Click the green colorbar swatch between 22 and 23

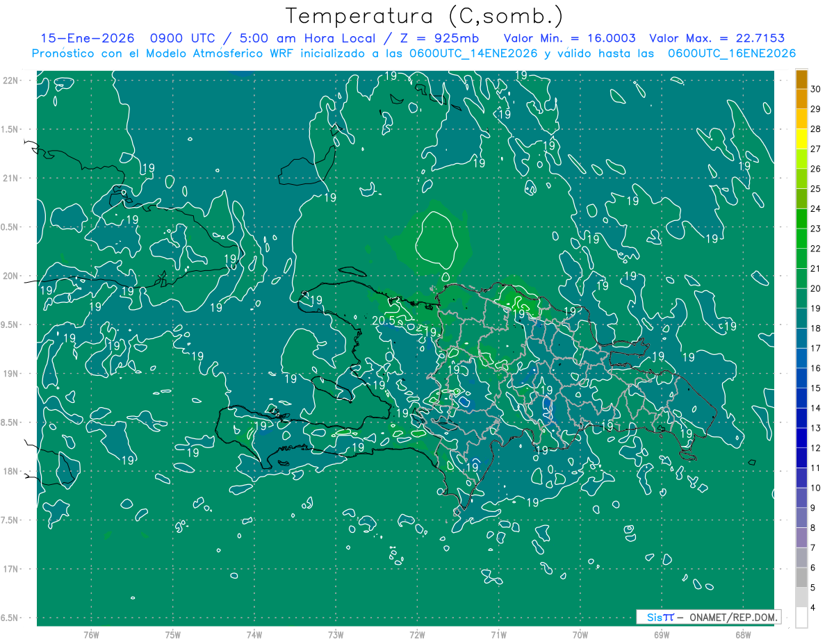[801, 238]
